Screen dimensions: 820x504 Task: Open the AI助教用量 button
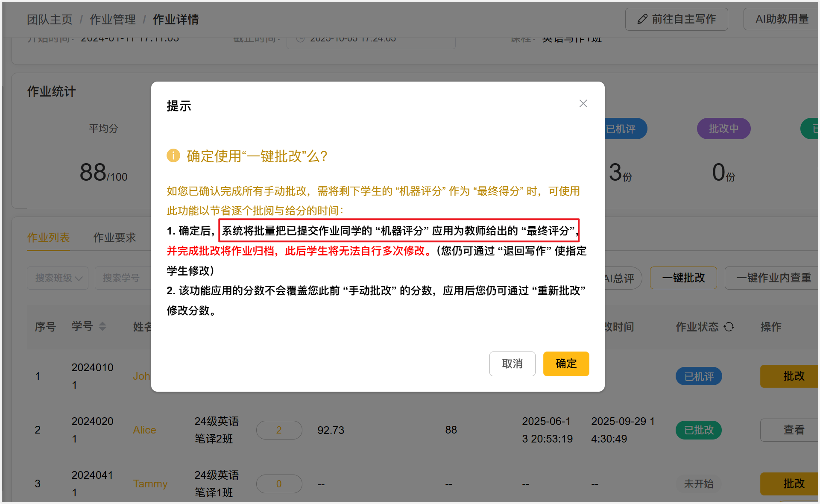[782, 19]
